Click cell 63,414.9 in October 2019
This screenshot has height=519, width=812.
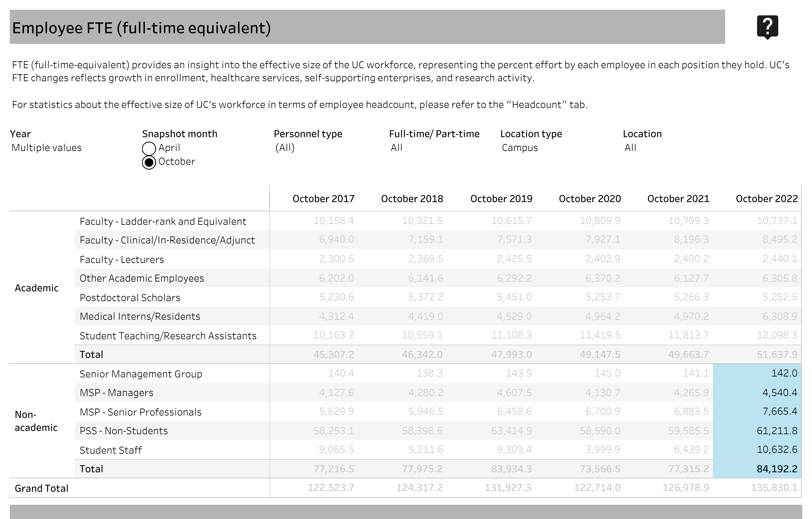(511, 430)
